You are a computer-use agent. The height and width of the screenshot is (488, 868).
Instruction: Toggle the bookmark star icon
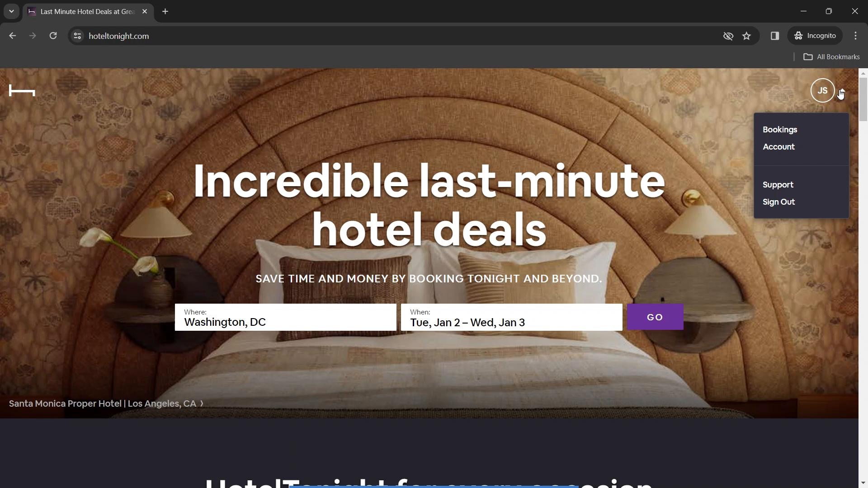[747, 36]
